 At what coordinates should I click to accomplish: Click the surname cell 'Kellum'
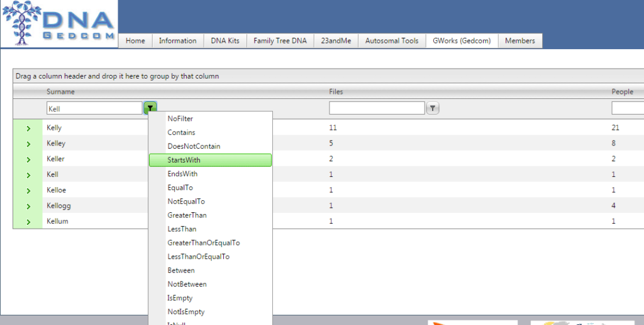[57, 221]
